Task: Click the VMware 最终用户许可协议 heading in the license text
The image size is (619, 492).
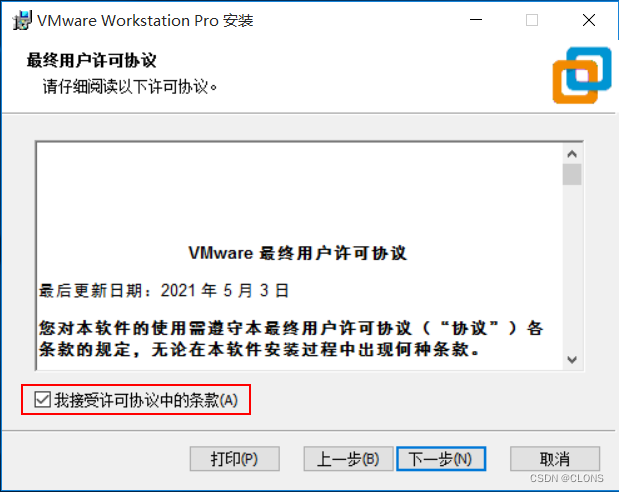Action: point(298,253)
